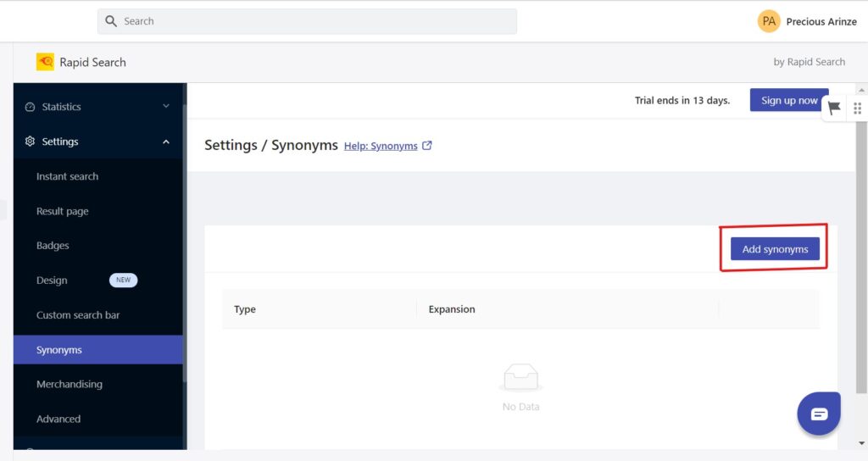Open the PA user avatar
Screen dimensions: 868x461
[768, 21]
